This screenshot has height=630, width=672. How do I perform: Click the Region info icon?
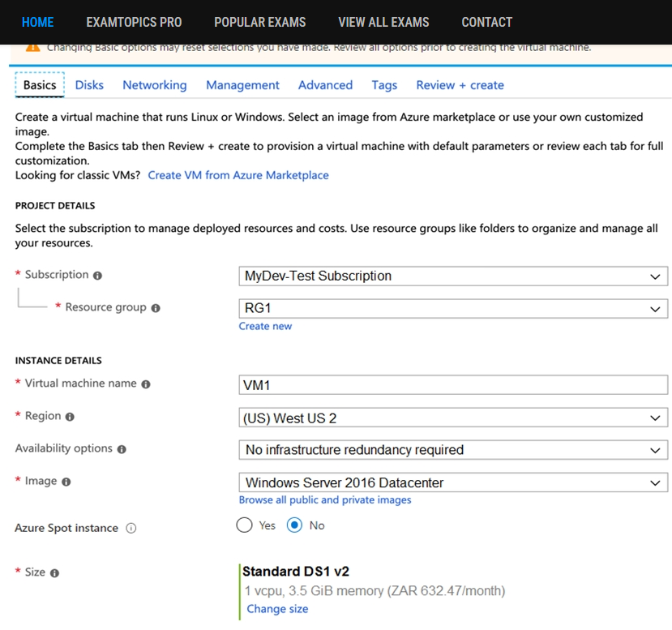tap(70, 417)
